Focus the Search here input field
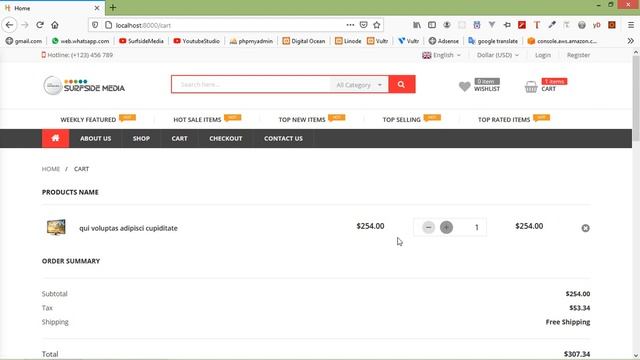640x360 pixels. coord(251,84)
